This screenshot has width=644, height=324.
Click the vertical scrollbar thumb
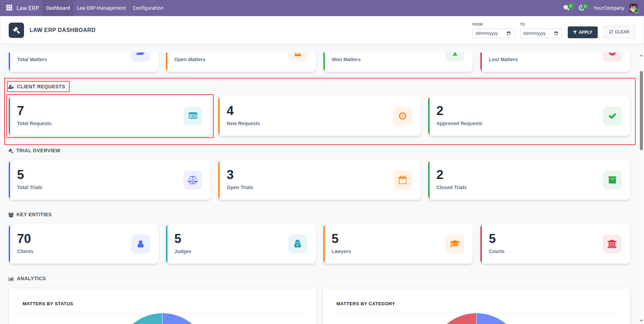pos(641,111)
